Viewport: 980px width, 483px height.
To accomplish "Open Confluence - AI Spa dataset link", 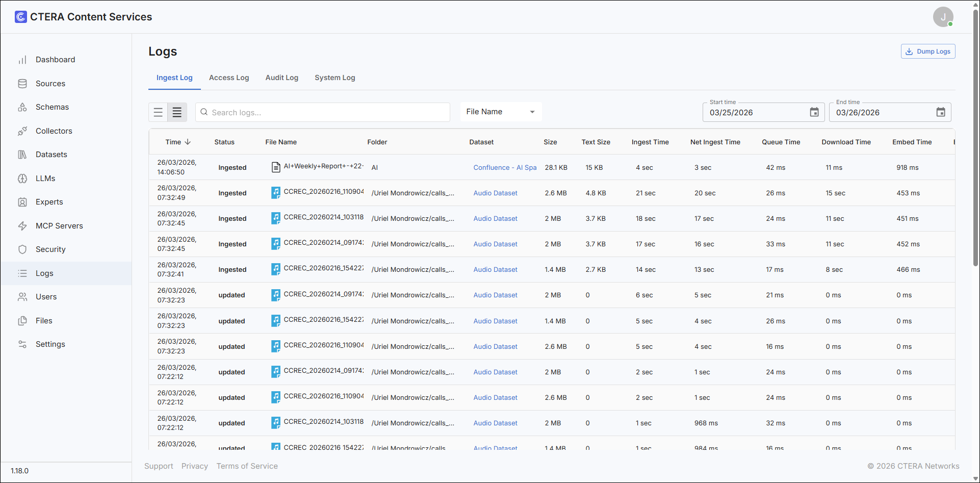I will [505, 167].
